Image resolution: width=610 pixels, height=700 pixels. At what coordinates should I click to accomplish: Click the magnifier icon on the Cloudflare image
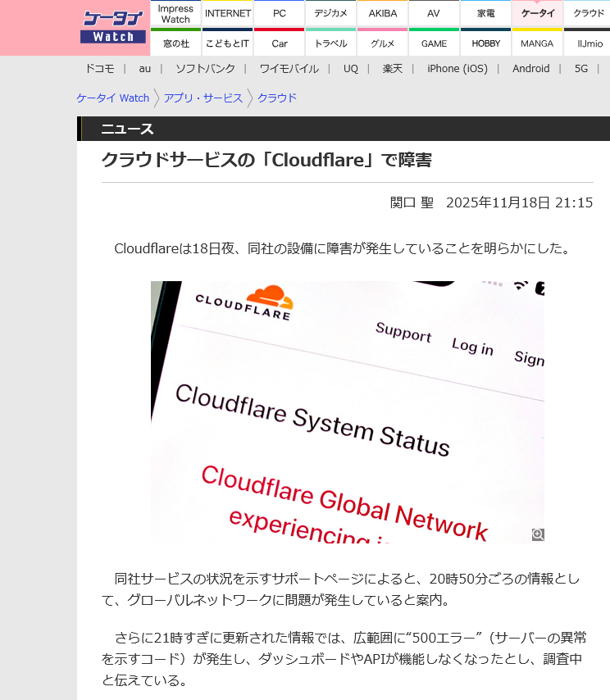click(538, 534)
